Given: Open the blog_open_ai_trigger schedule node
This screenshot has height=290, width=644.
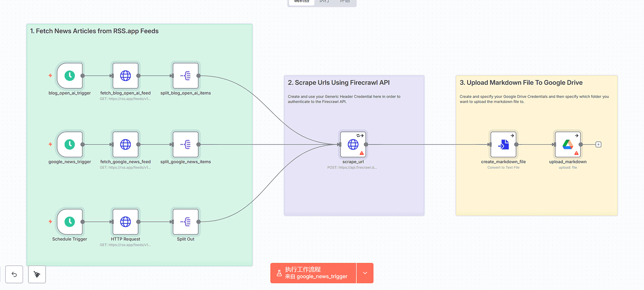Looking at the screenshot, I should (70, 76).
